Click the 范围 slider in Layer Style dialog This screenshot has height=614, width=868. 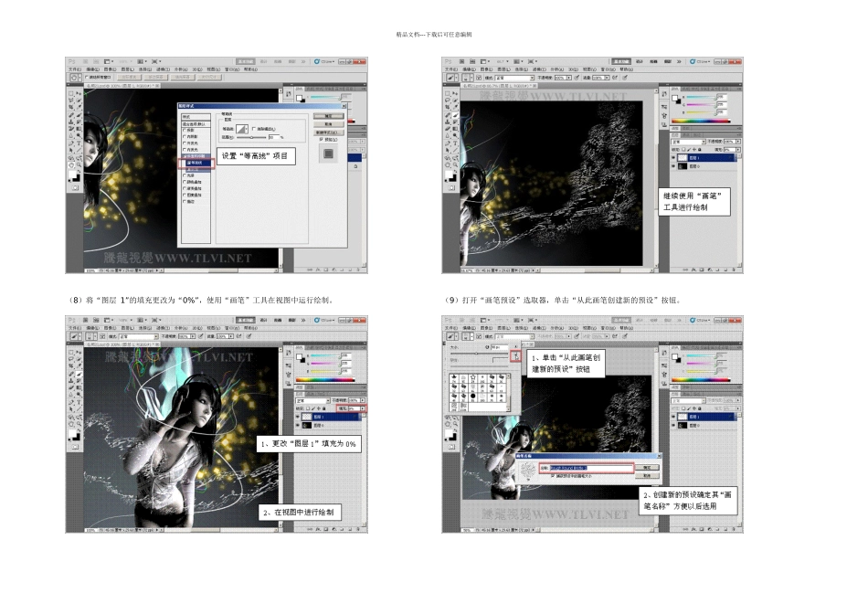pos(250,137)
